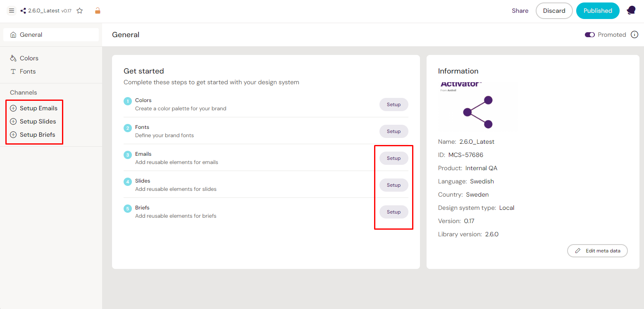
Task: Open Fonts in the sidebar
Action: pos(28,71)
